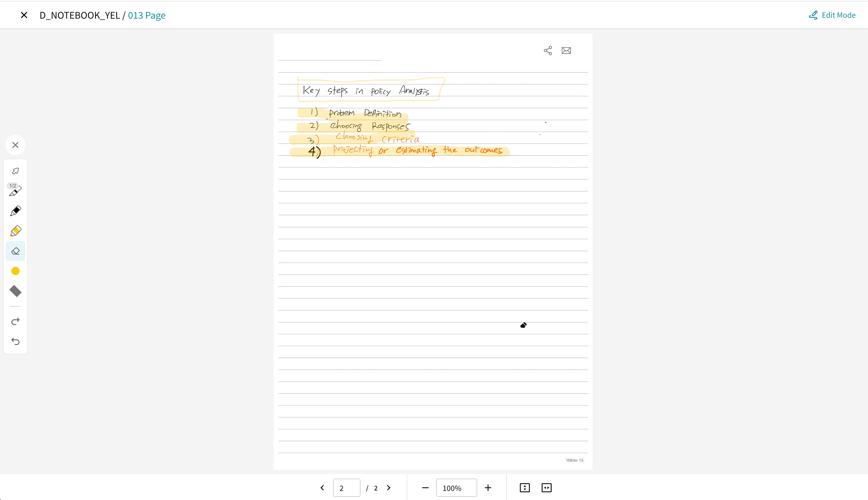Collapse the floating toolbar with X
The height and width of the screenshot is (500, 868).
pos(15,145)
